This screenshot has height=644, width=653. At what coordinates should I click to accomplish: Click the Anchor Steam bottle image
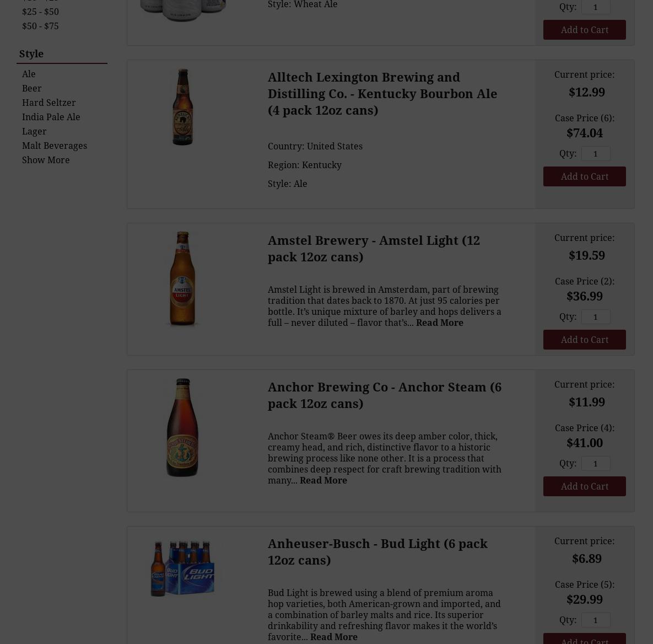(182, 427)
